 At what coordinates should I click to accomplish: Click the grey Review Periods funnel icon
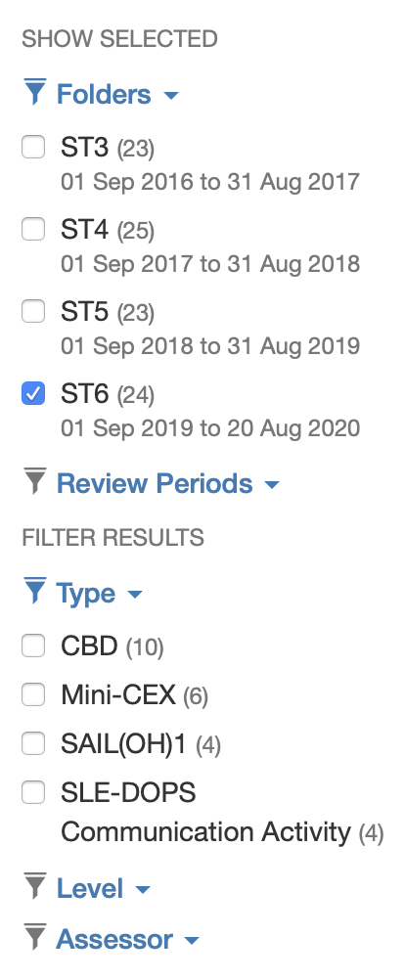(x=35, y=481)
